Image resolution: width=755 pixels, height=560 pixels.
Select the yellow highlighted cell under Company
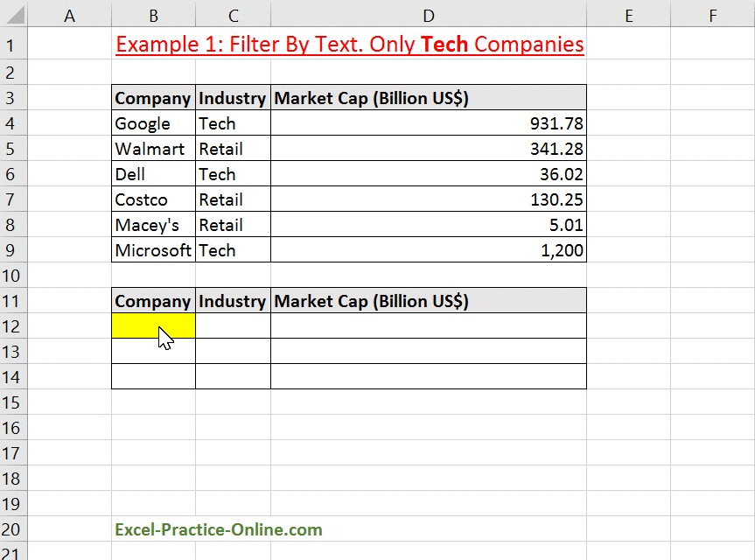153,326
